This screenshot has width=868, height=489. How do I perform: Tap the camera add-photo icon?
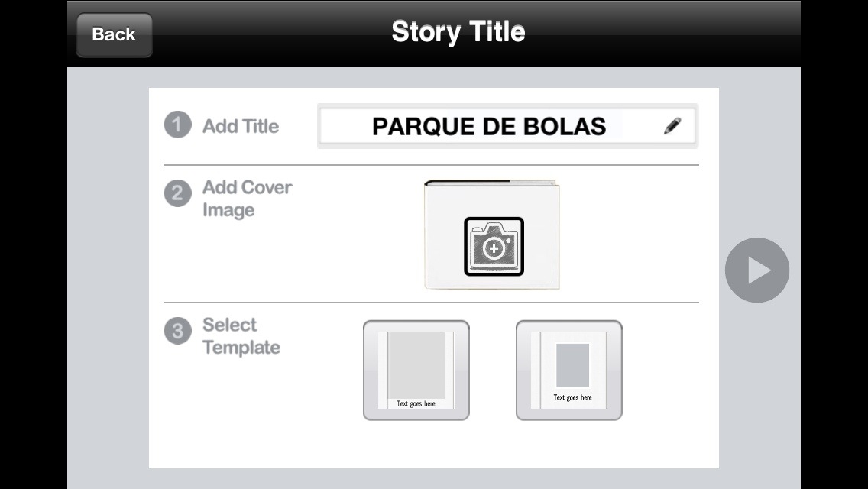[494, 247]
